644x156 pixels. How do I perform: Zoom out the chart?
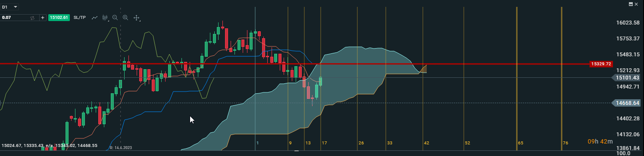coord(115,18)
